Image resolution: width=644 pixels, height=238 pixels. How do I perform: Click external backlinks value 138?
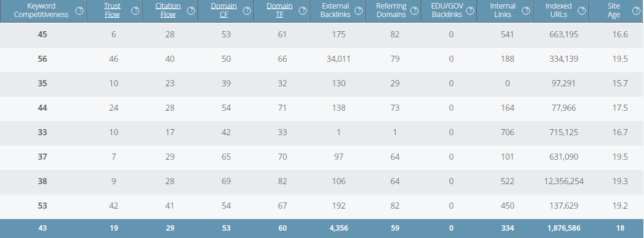(x=338, y=108)
